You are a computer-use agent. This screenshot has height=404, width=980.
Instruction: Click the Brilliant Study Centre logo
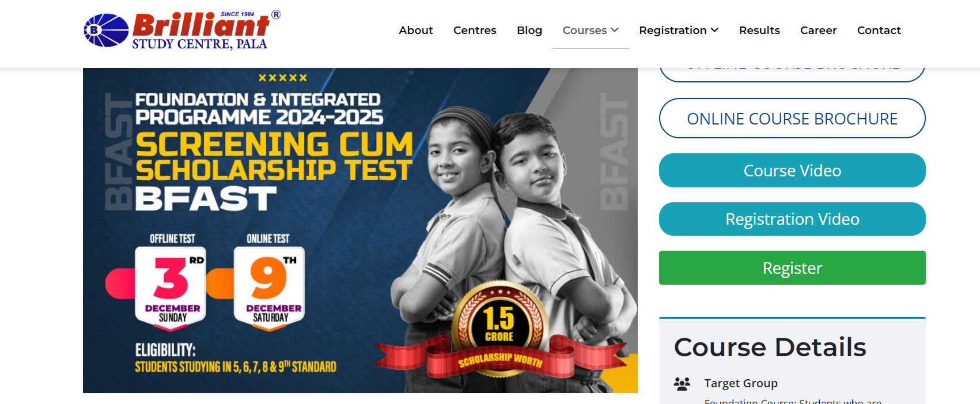[182, 30]
